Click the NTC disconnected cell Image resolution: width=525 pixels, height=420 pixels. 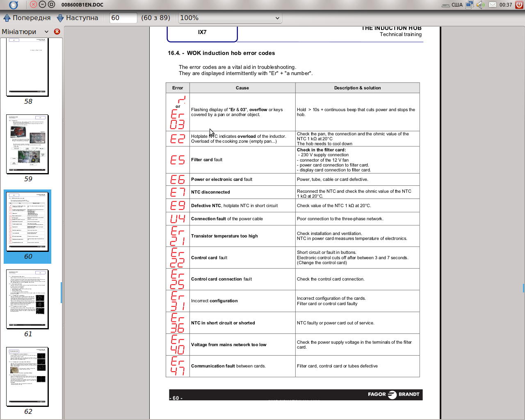pyautogui.click(x=242, y=192)
